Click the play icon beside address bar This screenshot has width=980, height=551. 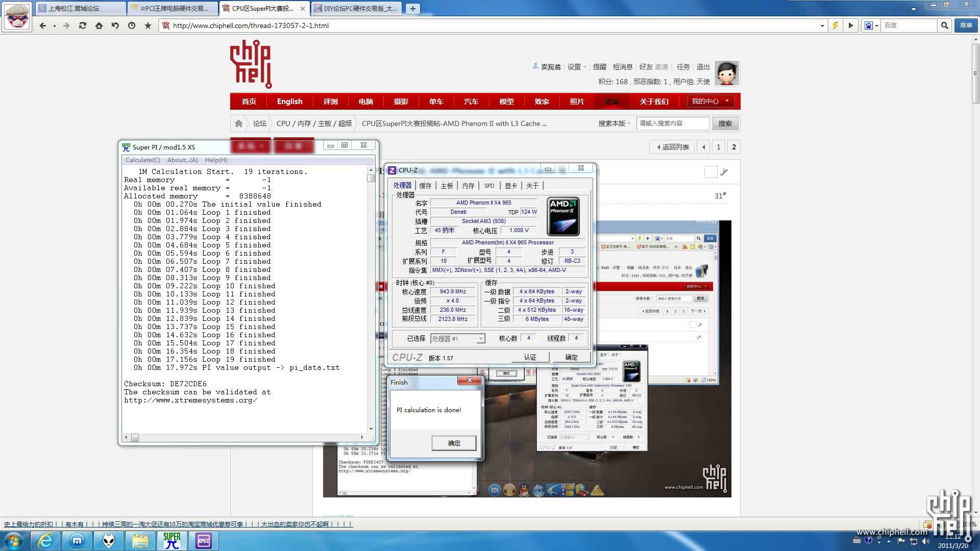pos(850,26)
